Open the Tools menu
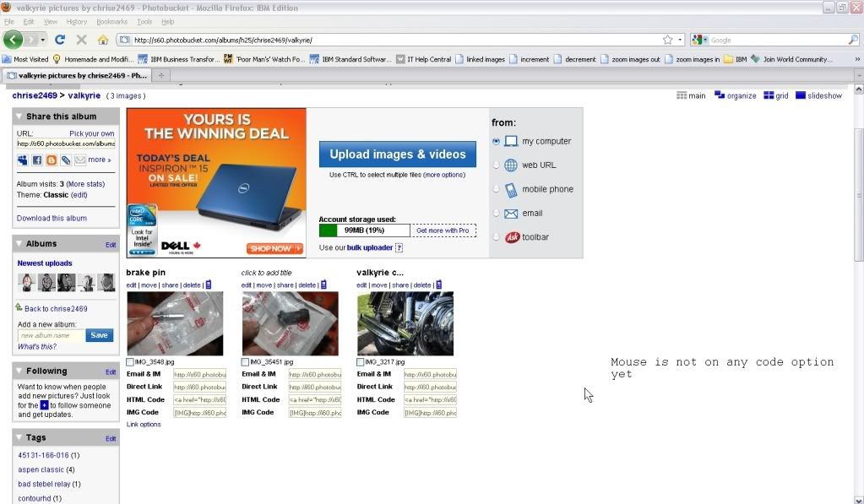 tap(144, 22)
